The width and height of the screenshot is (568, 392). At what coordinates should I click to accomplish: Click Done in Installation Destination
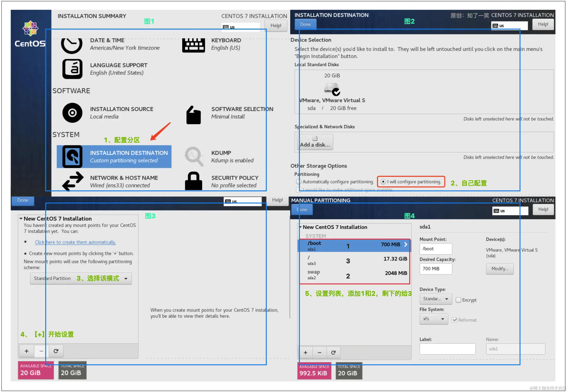coord(306,24)
